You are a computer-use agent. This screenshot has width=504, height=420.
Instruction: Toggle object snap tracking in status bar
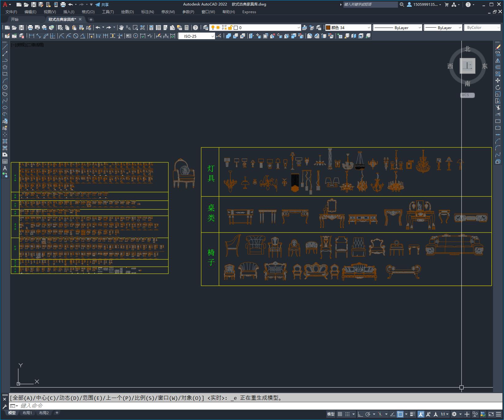pyautogui.click(x=392, y=414)
